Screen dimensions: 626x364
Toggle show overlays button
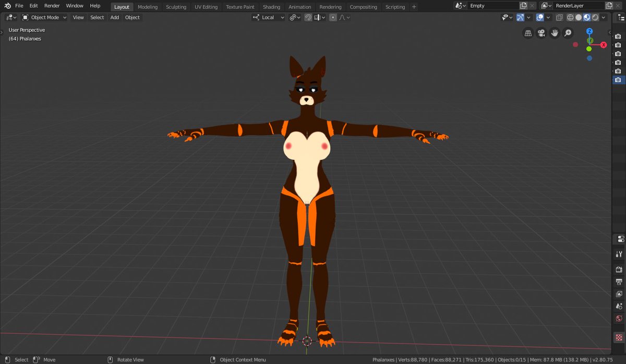[540, 17]
